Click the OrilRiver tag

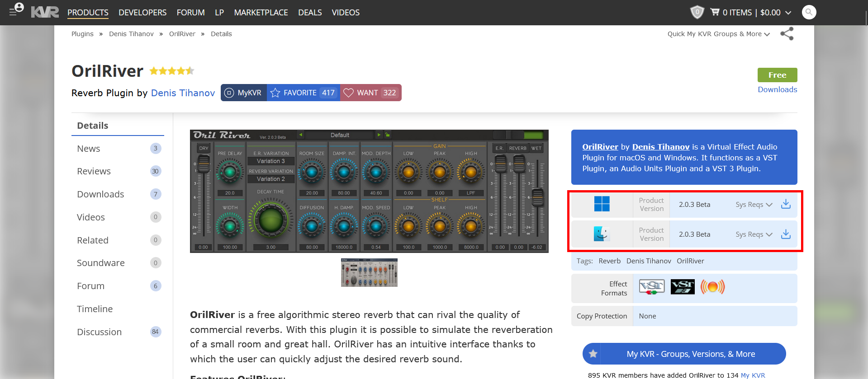690,261
